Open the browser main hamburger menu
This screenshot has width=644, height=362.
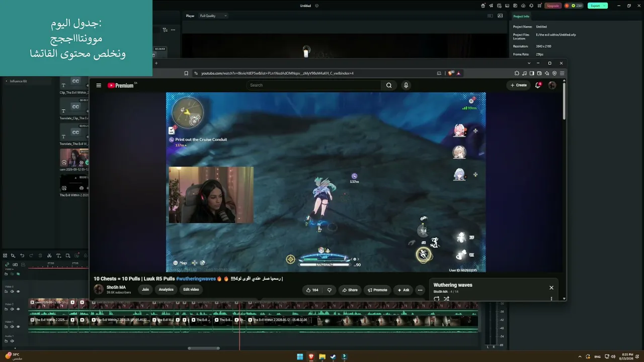tap(562, 73)
